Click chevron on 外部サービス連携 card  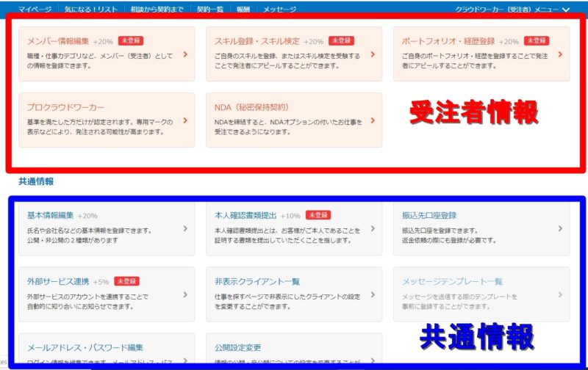coord(185,294)
